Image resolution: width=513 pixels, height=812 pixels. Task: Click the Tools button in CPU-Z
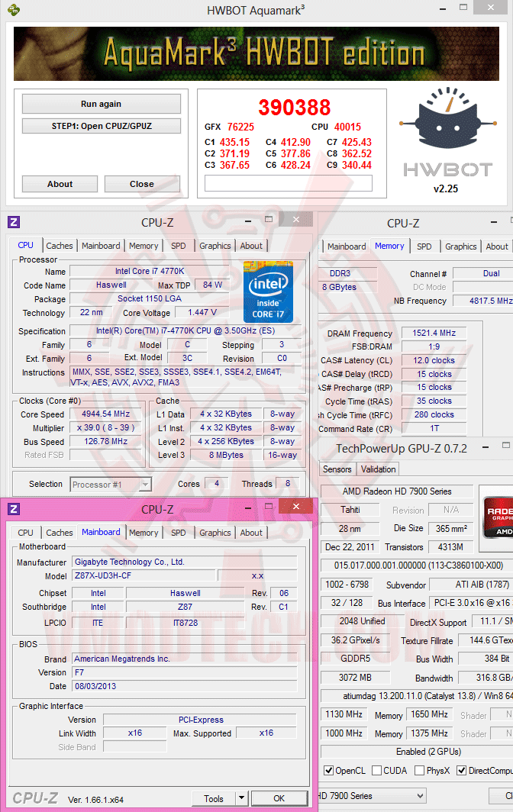pos(214,798)
